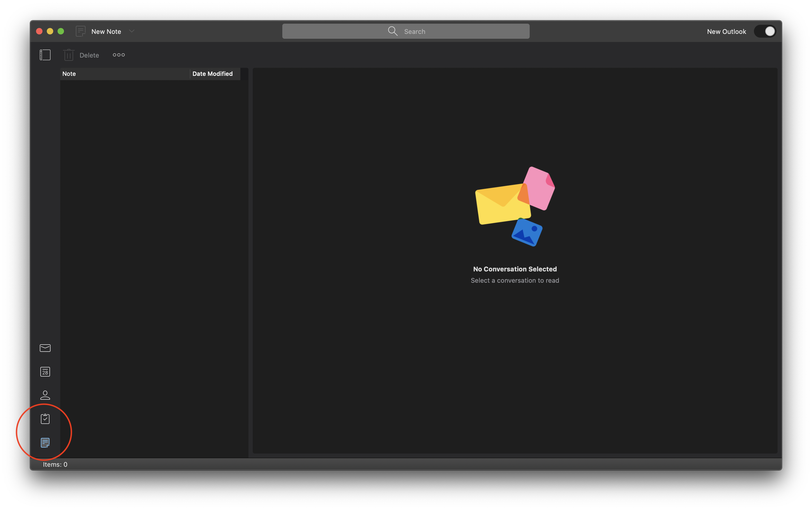Toggle the New Outlook switch off

tap(765, 31)
